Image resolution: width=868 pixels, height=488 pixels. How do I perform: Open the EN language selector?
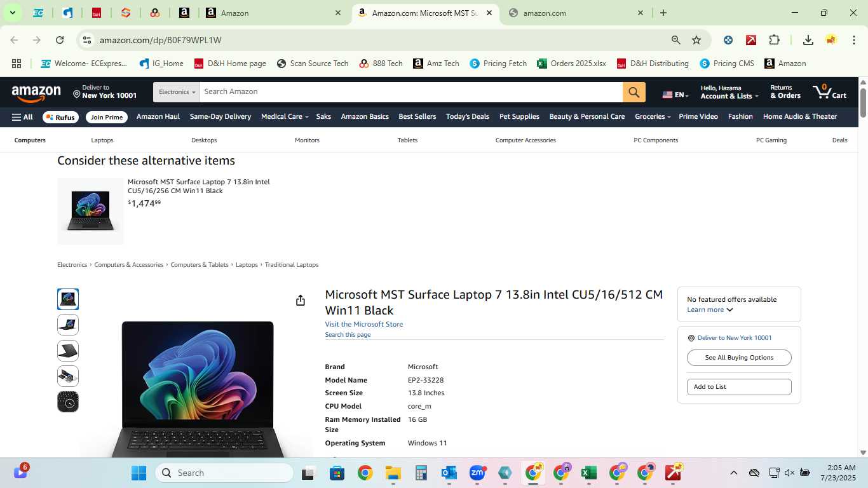point(675,95)
